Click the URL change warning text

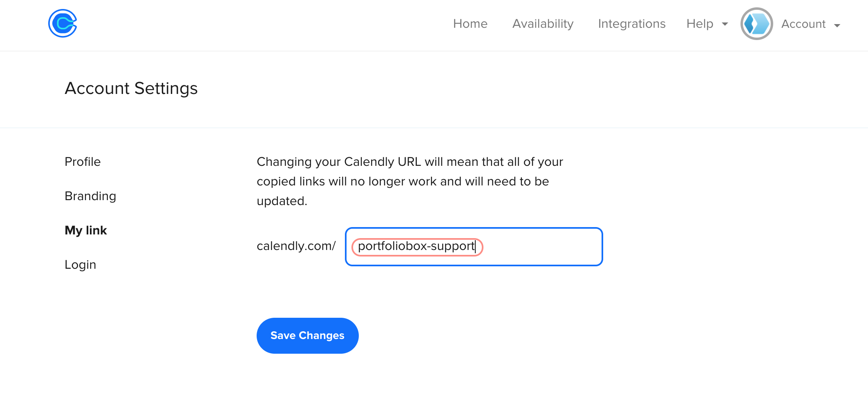click(x=409, y=181)
